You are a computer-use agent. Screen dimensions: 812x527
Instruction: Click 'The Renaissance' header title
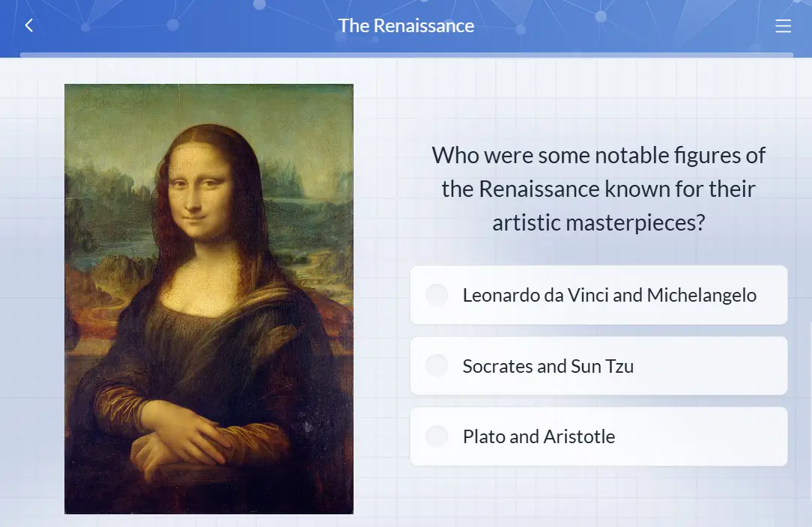406,25
